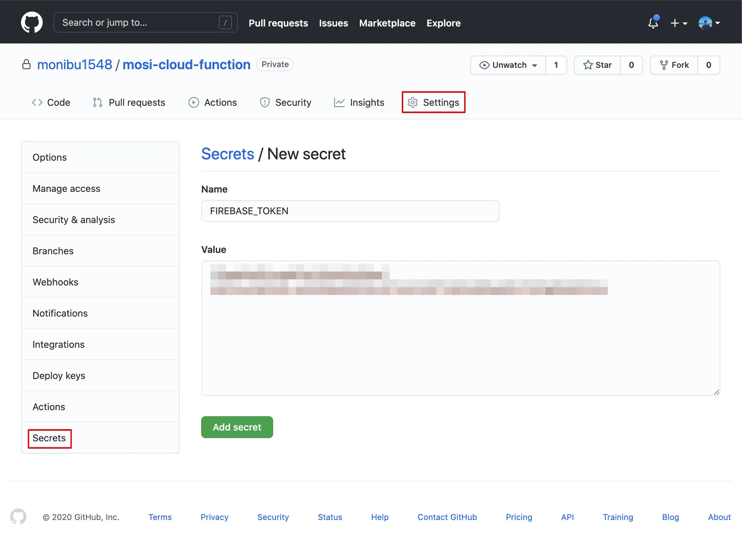The image size is (742, 560).
Task: Click inside the Value text area
Action: click(460, 344)
